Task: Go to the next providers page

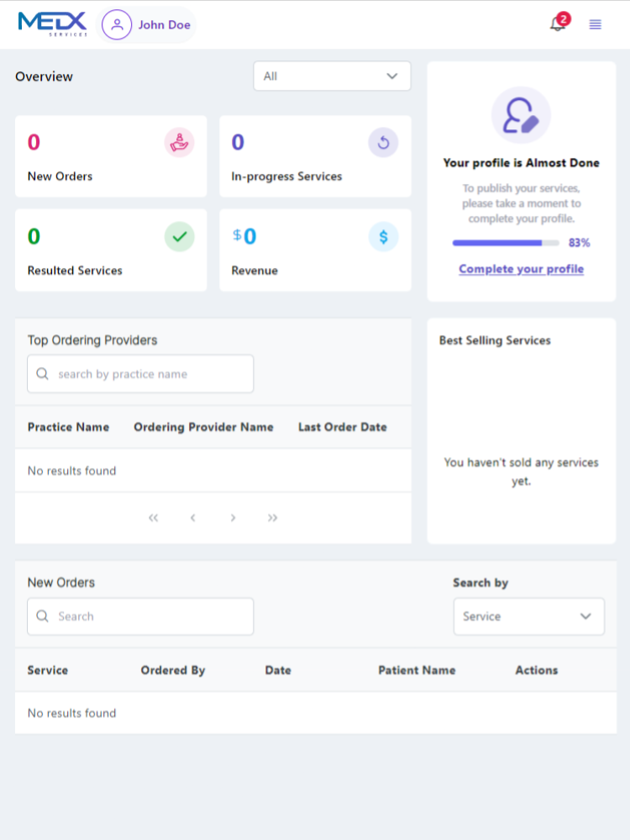Action: [x=233, y=518]
